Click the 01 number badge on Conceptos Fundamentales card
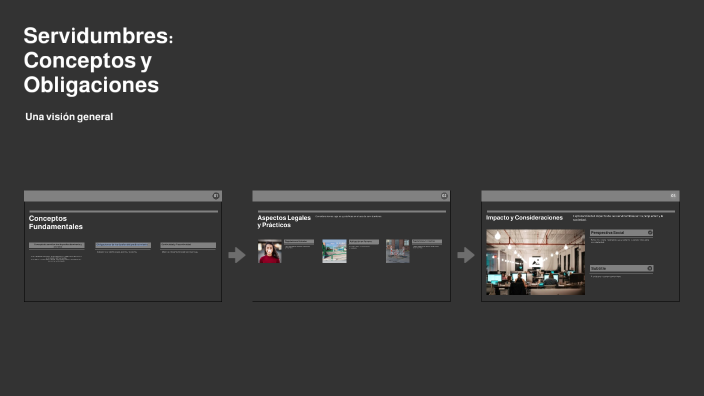 click(x=216, y=196)
